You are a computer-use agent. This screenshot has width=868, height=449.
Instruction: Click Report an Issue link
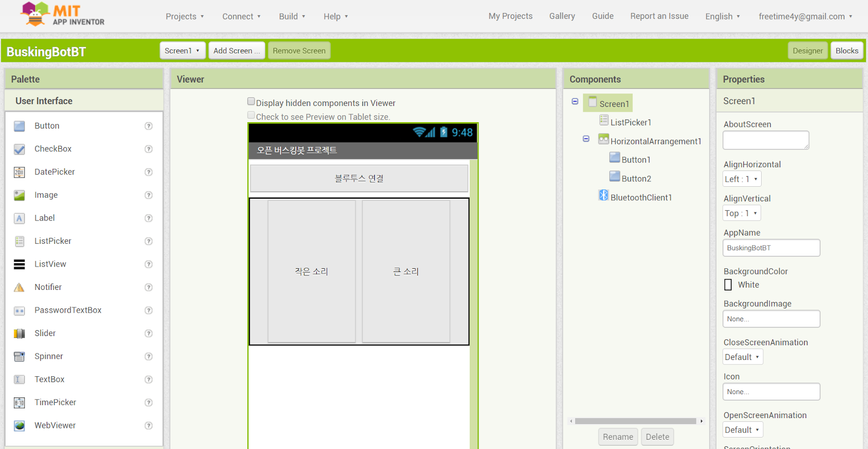(659, 16)
